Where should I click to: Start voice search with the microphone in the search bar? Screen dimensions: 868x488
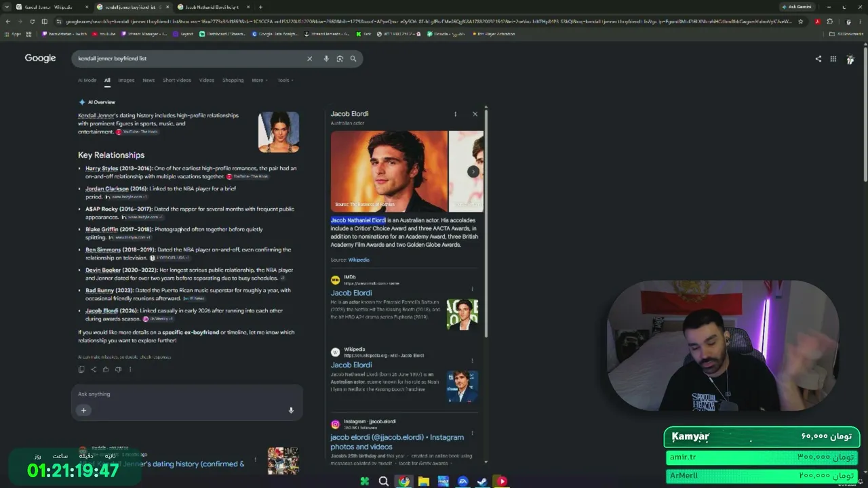[x=326, y=59]
